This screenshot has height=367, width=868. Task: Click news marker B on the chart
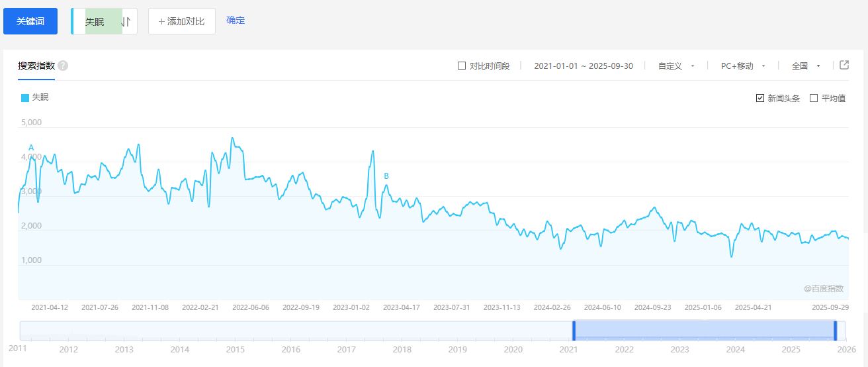[x=386, y=176]
